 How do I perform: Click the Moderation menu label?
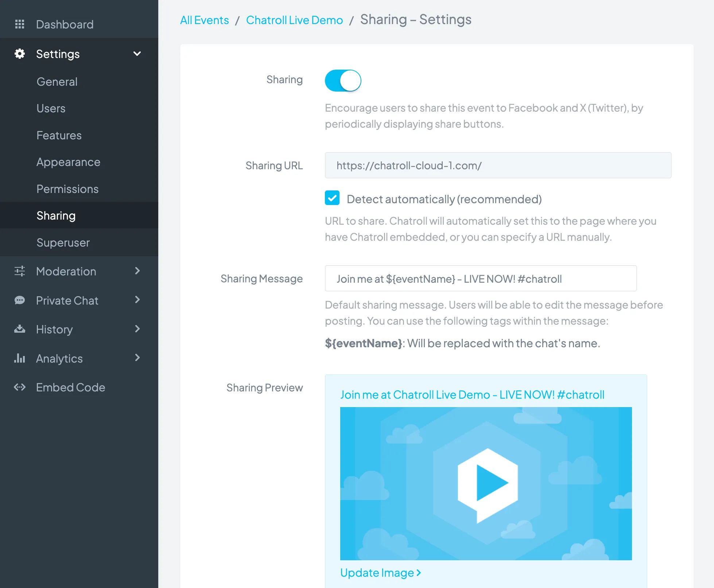[x=66, y=271]
